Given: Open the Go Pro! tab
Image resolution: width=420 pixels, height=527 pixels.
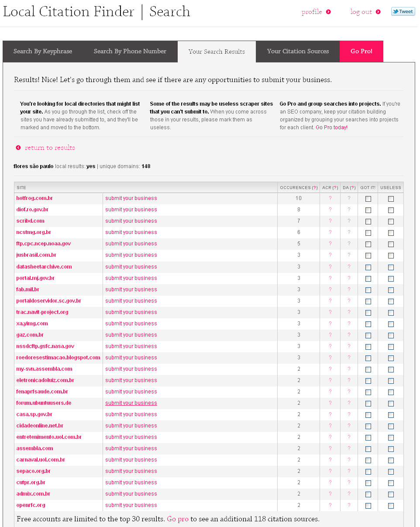Looking at the screenshot, I should point(361,52).
